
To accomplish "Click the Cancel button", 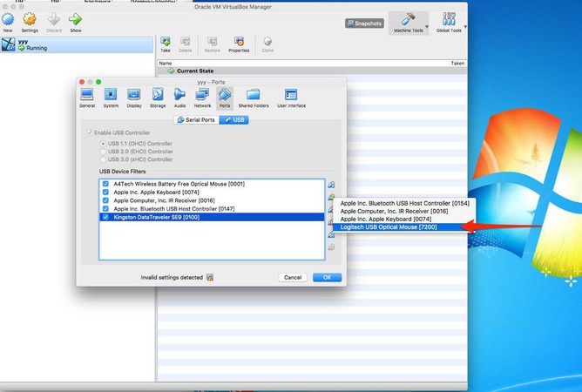I will tap(293, 277).
